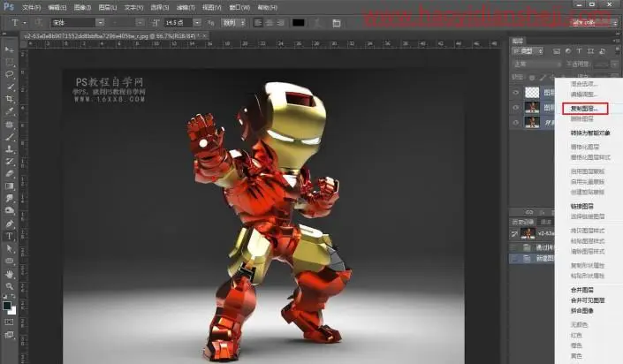This screenshot has height=364, width=623.
Task: Select the Brush tool
Action: pos(9,137)
